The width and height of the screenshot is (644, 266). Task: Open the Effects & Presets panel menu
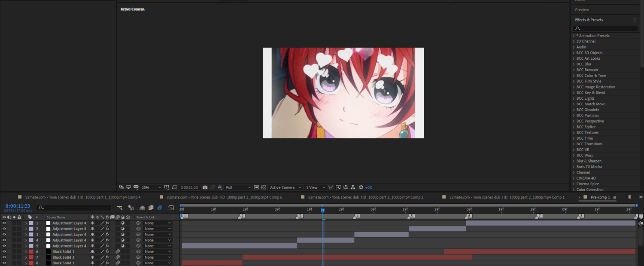click(x=635, y=20)
